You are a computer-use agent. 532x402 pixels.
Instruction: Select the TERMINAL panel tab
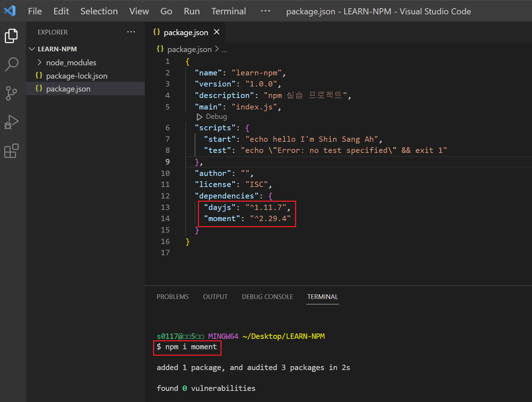323,297
